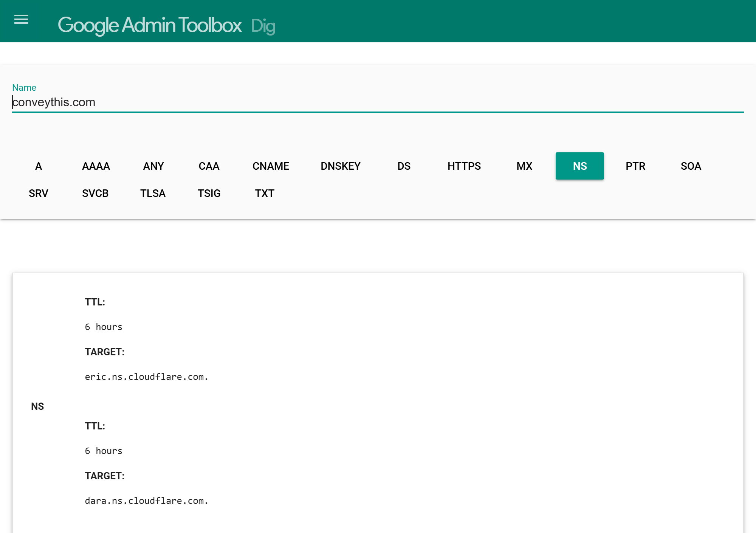Image resolution: width=756 pixels, height=533 pixels.
Task: Select the ANY record type
Action: pyautogui.click(x=153, y=166)
